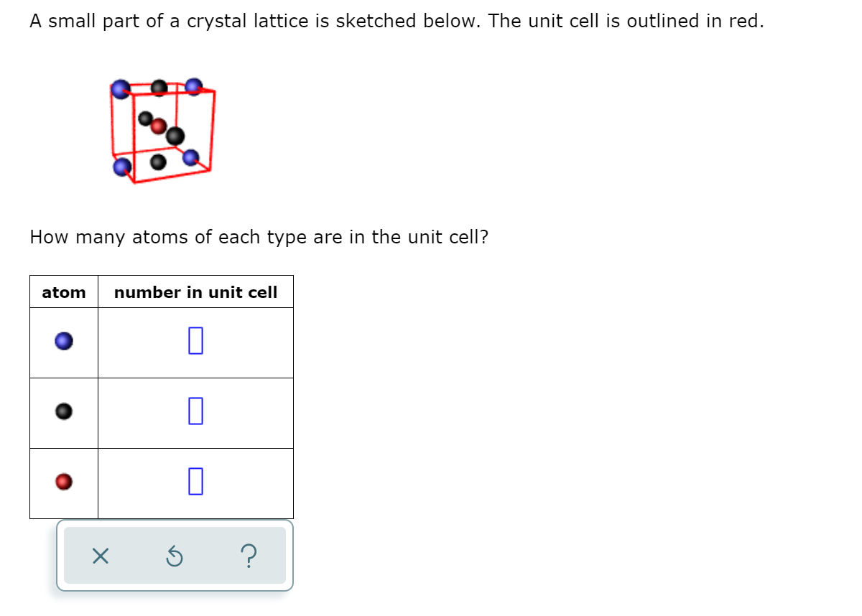The height and width of the screenshot is (616, 862).
Task: Click the input box for the black atom count
Action: 194,411
